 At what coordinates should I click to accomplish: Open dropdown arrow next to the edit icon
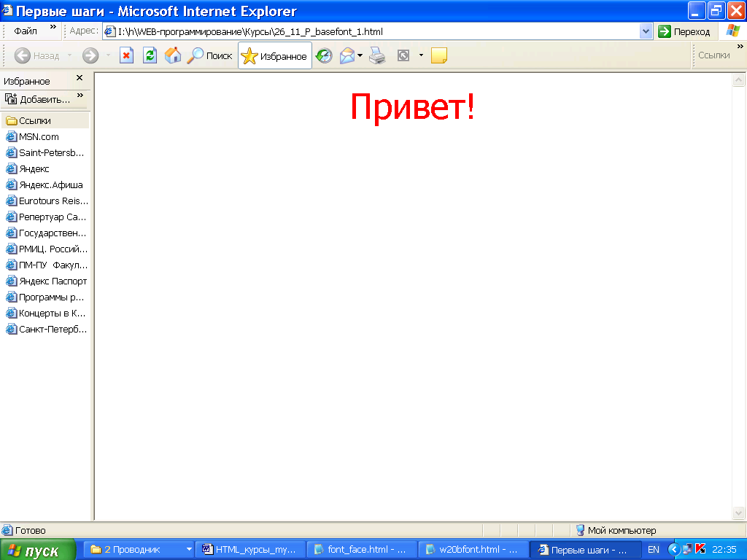[x=421, y=55]
